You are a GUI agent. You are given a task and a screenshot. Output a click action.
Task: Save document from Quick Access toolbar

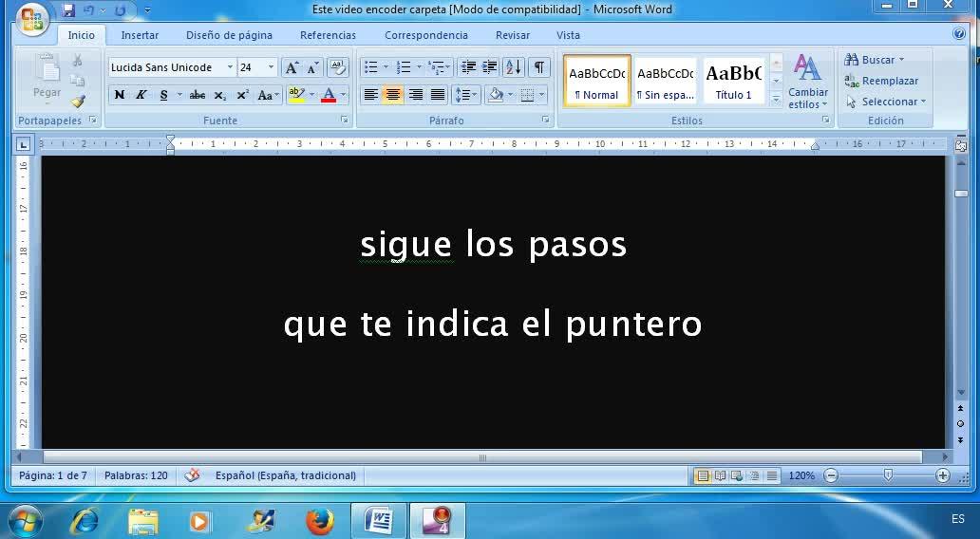tap(68, 10)
